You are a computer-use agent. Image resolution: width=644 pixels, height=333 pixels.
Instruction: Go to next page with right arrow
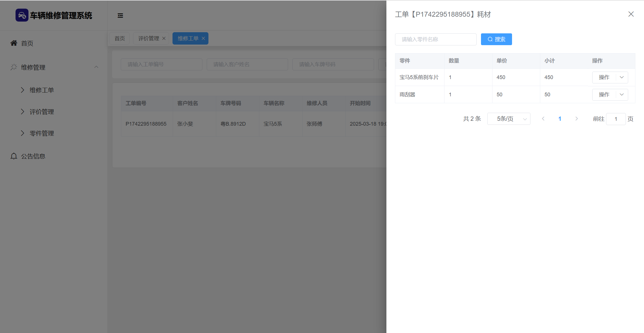point(576,119)
